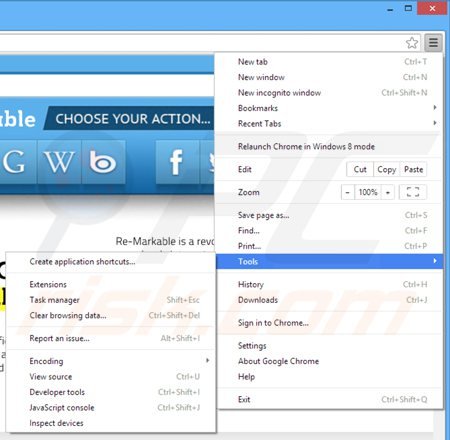Open Extensions from Tools submenu
The image size is (450, 440).
pyautogui.click(x=111, y=284)
